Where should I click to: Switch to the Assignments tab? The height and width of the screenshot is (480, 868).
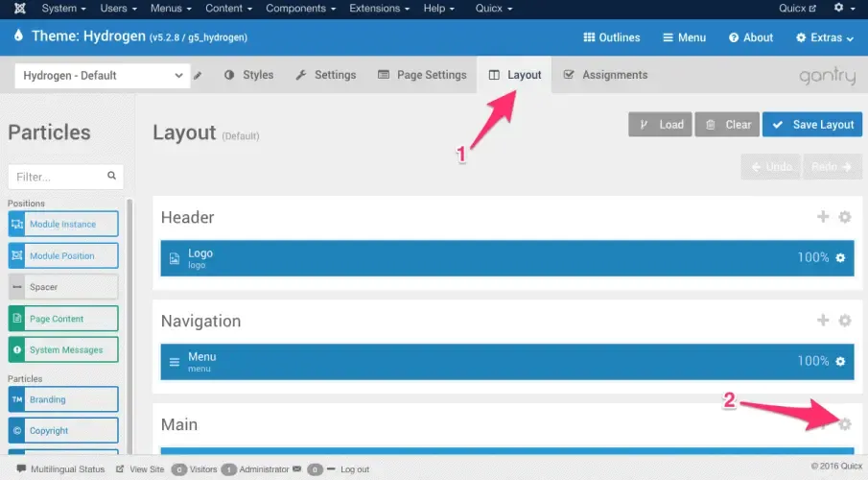605,75
